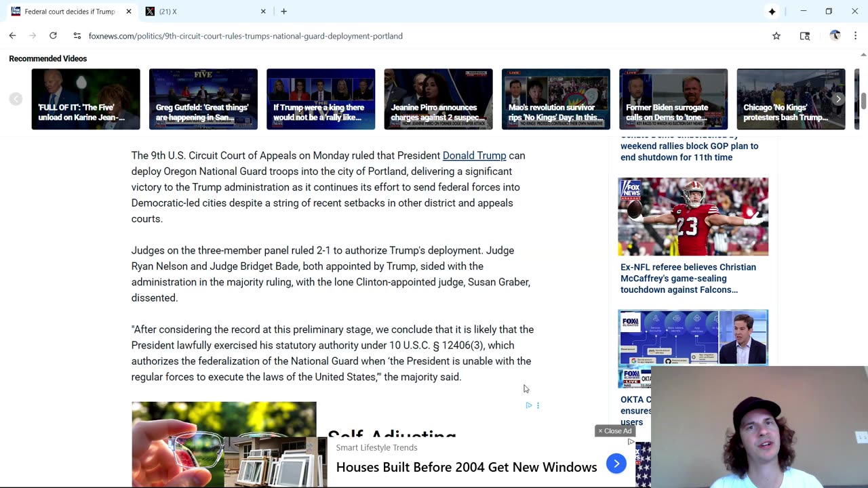Open Houses Built Before 2004 ad headline
The height and width of the screenshot is (488, 868).
pyautogui.click(x=467, y=467)
